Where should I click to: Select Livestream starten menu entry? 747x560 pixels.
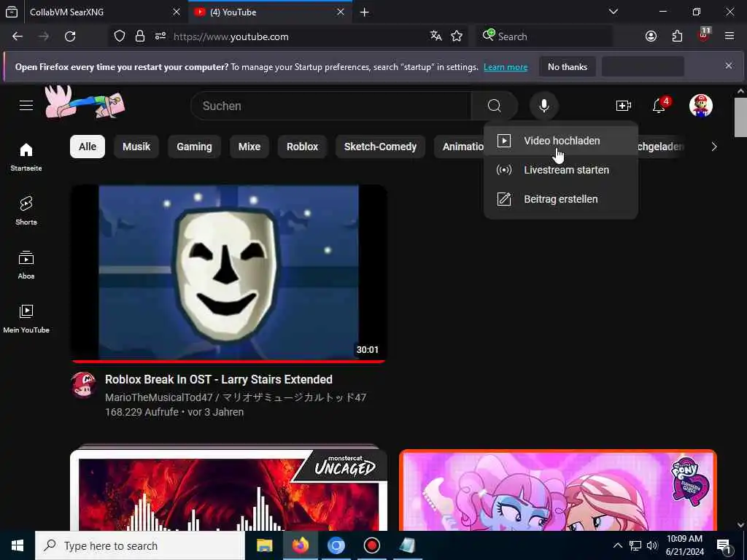tap(561, 170)
